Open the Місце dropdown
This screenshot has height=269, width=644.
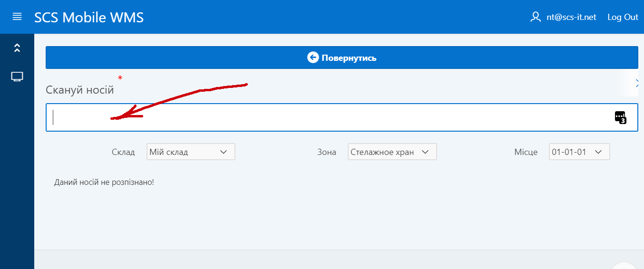(579, 152)
